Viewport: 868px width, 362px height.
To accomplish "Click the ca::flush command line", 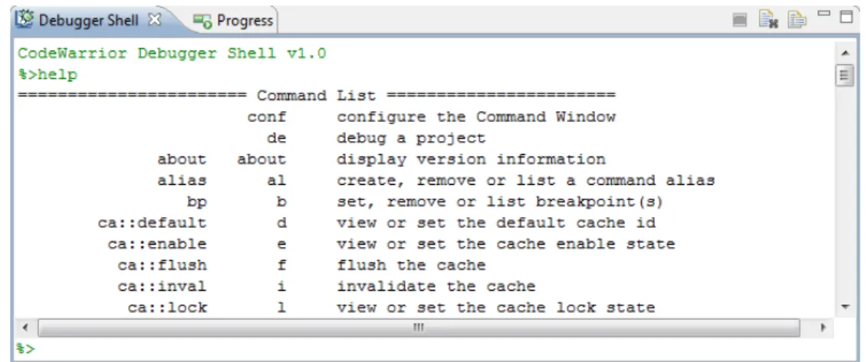I will point(301,265).
